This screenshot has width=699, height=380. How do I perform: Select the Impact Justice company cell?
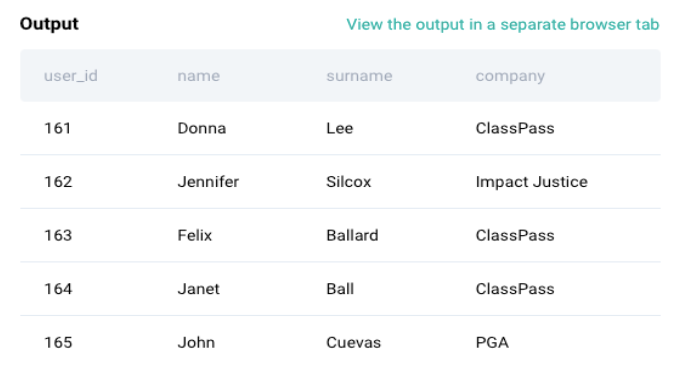531,182
